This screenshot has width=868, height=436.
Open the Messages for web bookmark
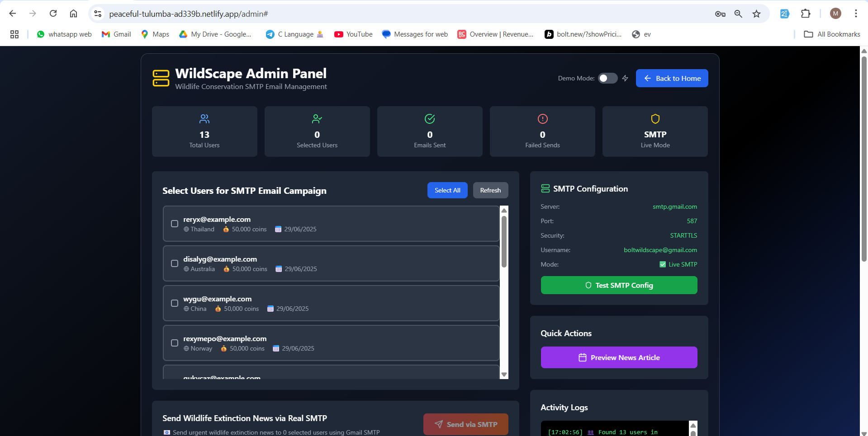415,34
